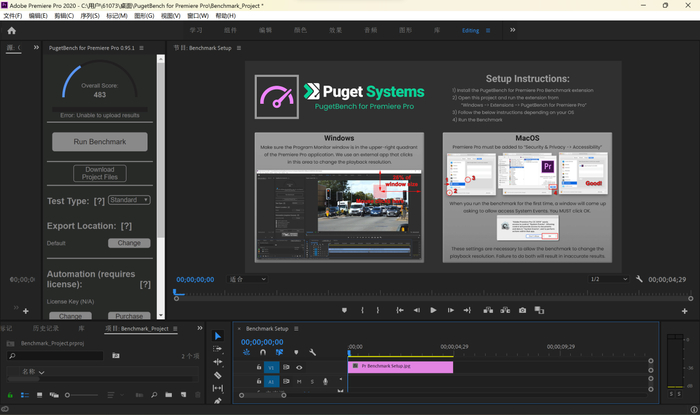Mute the A1 audio track
Image resolution: width=700 pixels, height=415 pixels.
tap(299, 381)
